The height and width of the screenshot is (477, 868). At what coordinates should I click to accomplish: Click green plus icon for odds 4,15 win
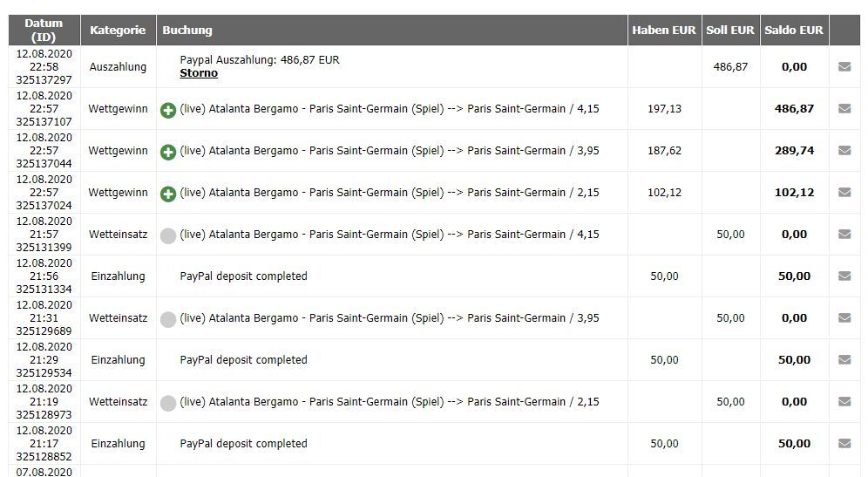click(x=168, y=110)
